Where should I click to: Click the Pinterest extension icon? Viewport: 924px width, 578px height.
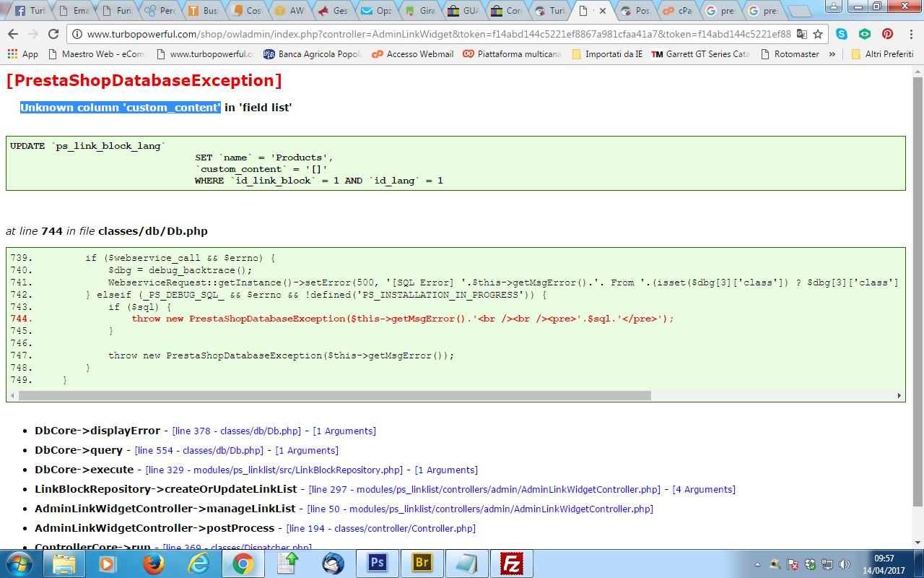pos(888,34)
